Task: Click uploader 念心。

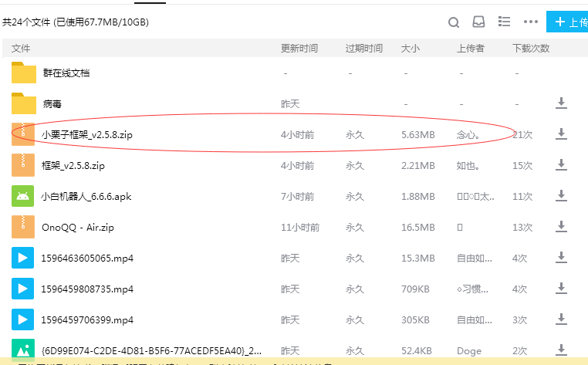Action: pyautogui.click(x=468, y=135)
